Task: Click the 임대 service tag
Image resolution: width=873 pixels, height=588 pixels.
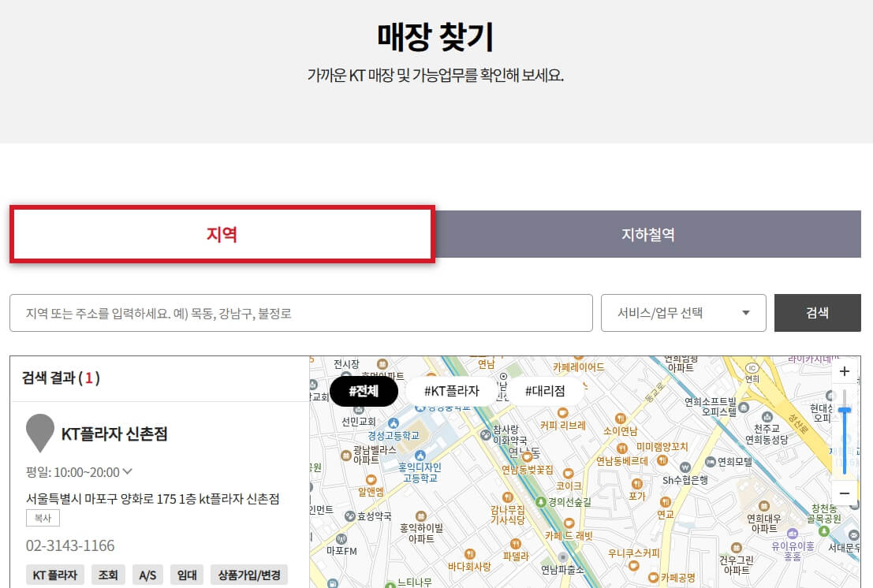Action: [x=186, y=575]
